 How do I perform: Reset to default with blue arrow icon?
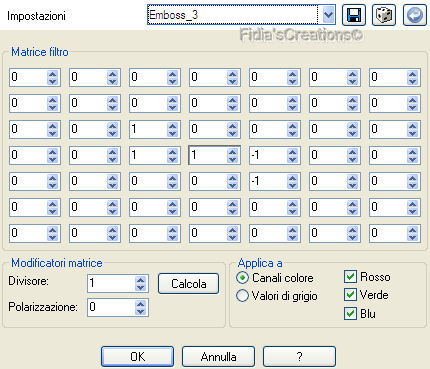[415, 15]
